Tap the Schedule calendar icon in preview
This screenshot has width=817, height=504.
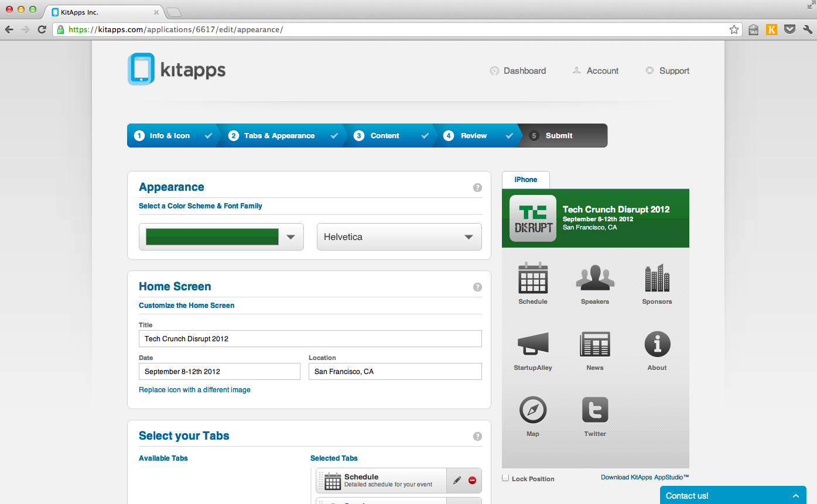[532, 279]
